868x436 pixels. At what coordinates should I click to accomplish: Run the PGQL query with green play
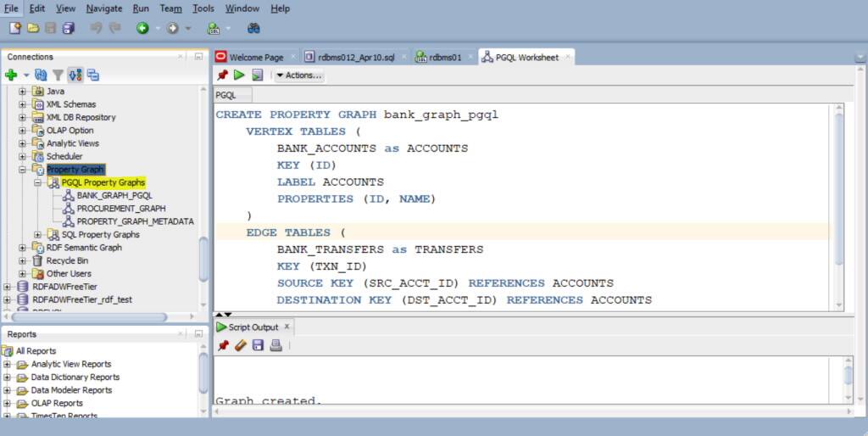239,75
